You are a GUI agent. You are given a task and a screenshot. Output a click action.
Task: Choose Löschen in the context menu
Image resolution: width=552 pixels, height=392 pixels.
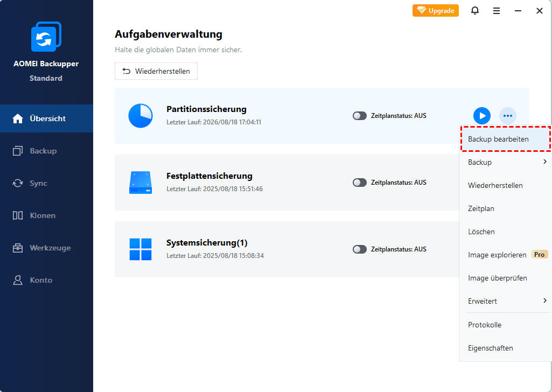click(481, 232)
